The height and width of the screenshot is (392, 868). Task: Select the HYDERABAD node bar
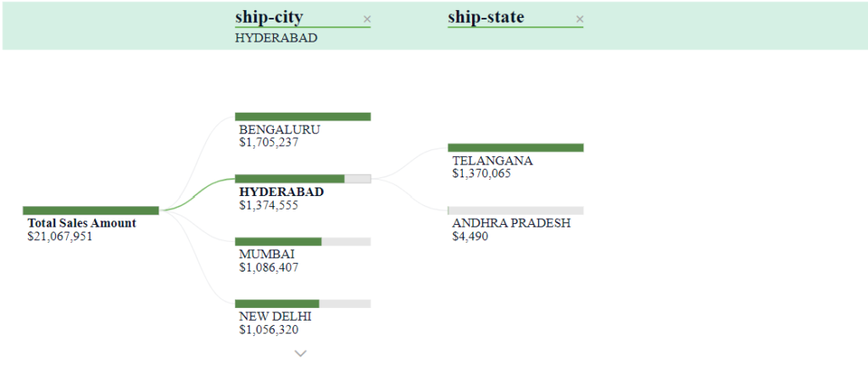(303, 178)
